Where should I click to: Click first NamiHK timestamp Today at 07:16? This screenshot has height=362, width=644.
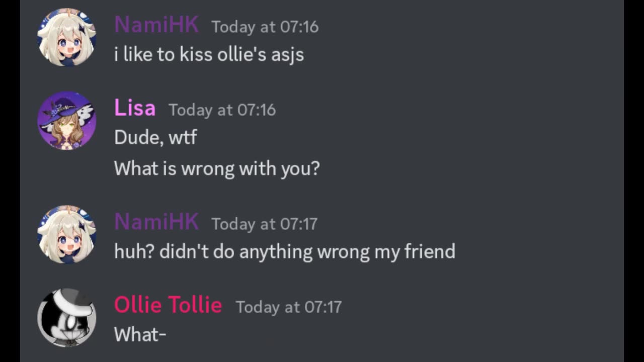click(x=265, y=27)
